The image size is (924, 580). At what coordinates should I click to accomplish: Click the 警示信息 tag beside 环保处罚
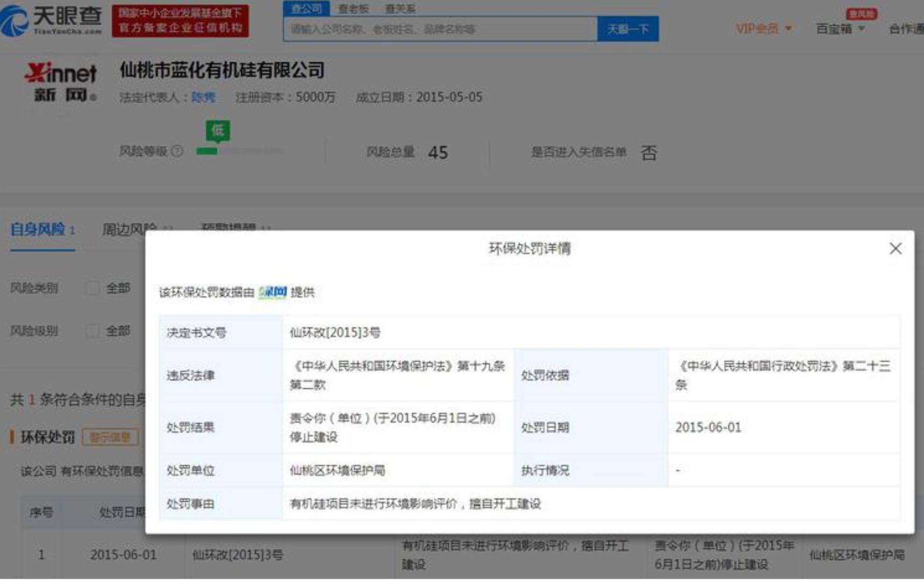point(110,437)
